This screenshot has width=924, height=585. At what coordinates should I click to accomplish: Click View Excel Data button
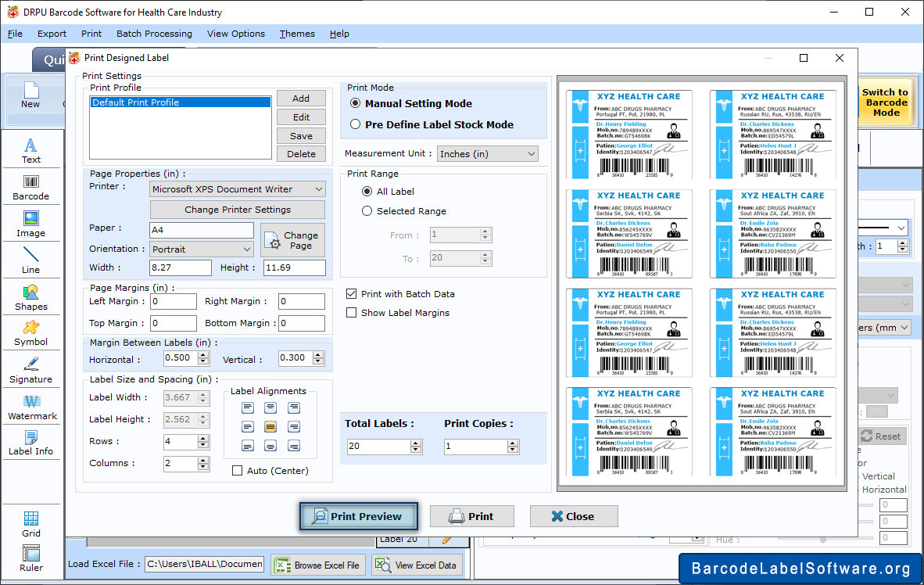(x=417, y=565)
